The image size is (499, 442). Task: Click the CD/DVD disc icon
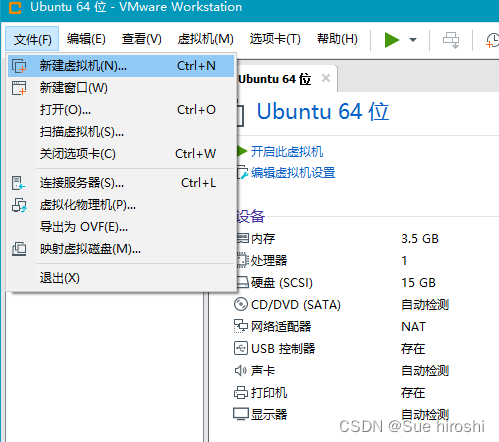tap(241, 304)
